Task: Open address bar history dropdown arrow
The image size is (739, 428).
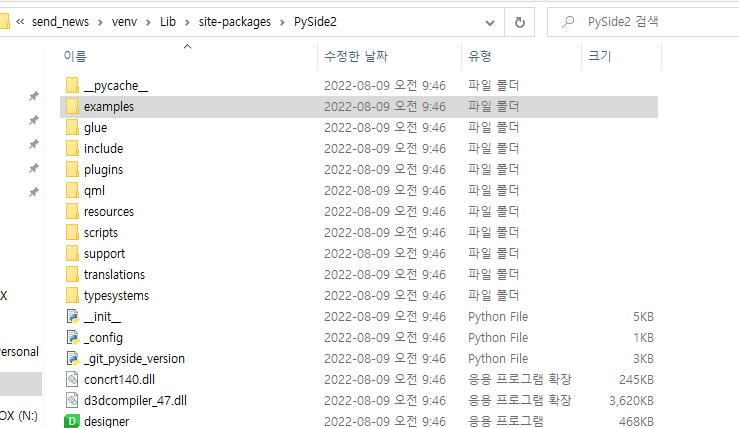Action: click(490, 22)
